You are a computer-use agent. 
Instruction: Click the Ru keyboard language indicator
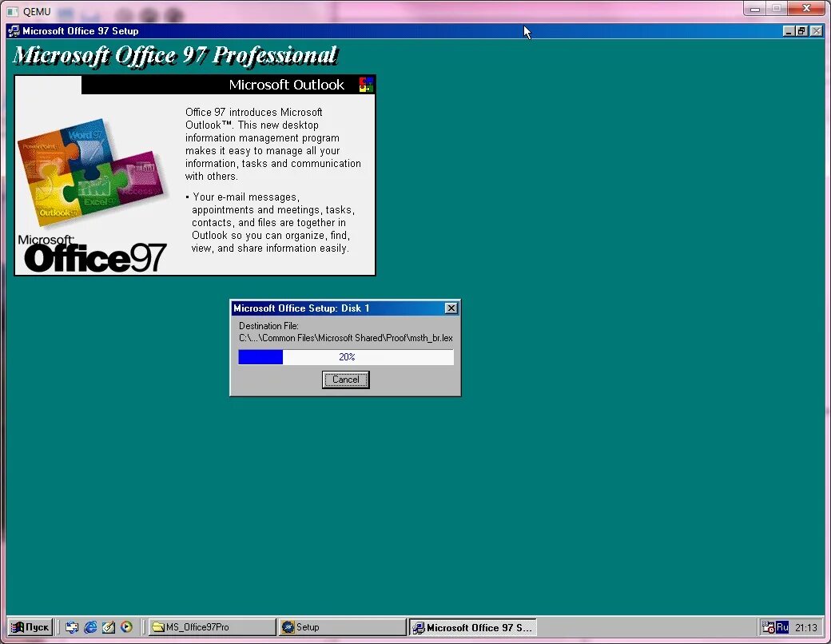[x=782, y=627]
